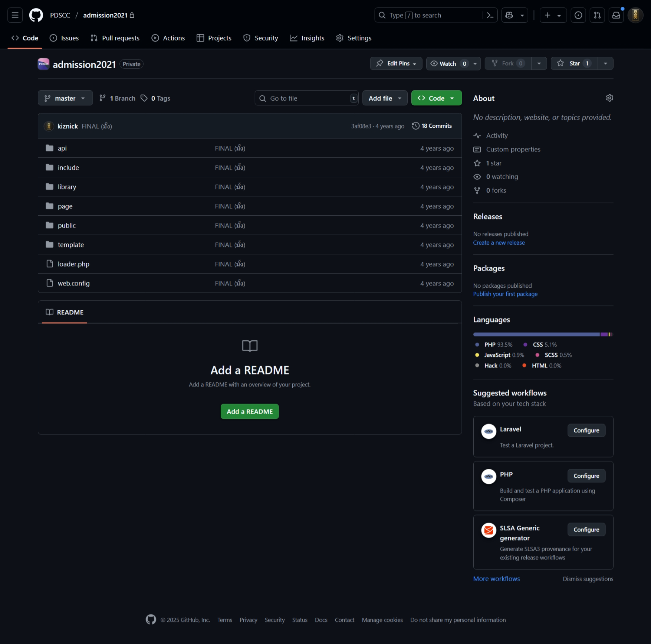Switch to the Pull requests tab
651x644 pixels.
pos(115,37)
